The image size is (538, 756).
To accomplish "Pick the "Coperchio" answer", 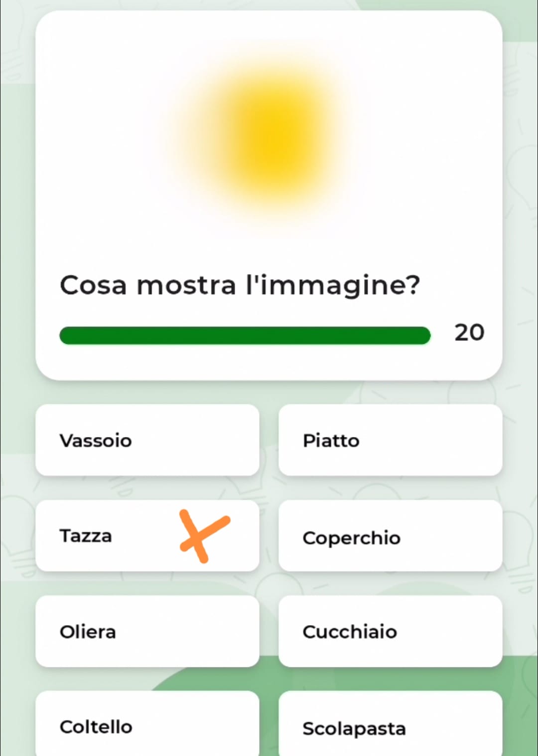I will pos(390,537).
